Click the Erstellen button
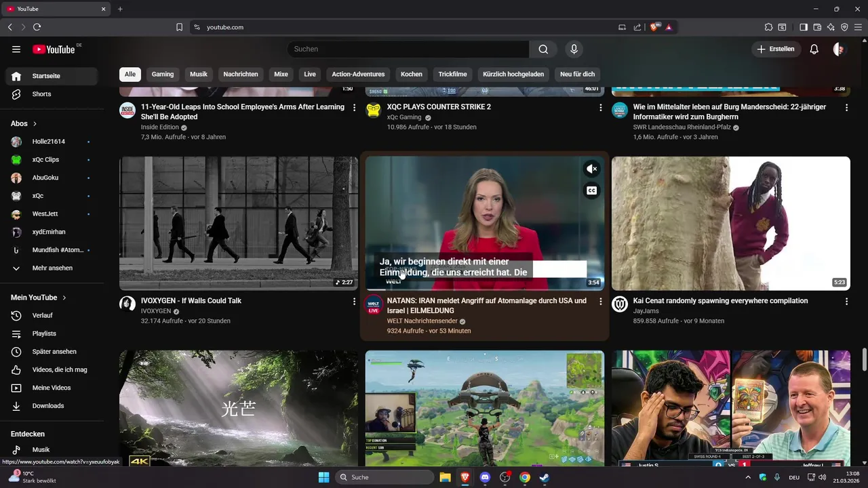This screenshot has width=868, height=488. pos(776,49)
